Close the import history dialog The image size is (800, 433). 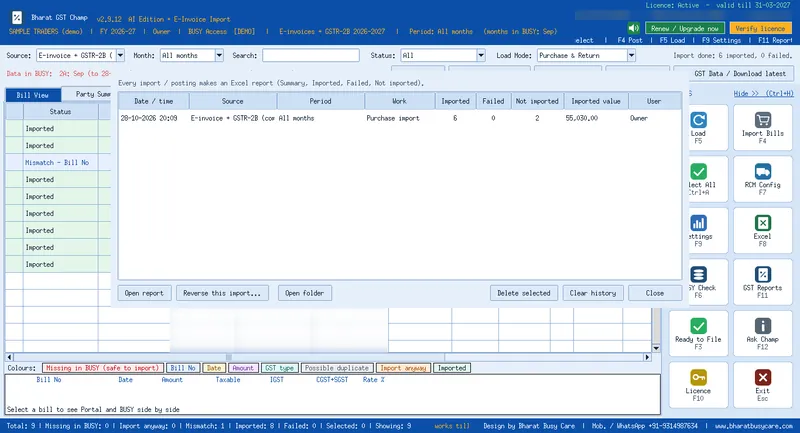[x=655, y=293]
